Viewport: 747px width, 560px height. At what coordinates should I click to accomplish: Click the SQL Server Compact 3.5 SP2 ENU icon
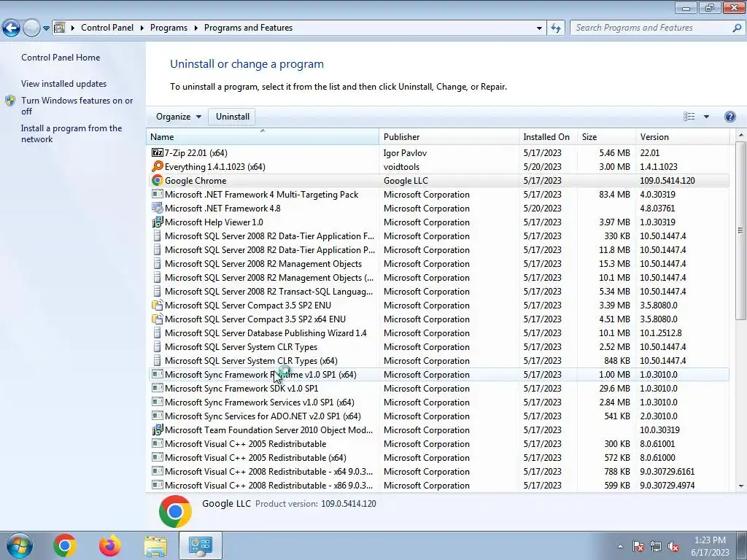(158, 306)
